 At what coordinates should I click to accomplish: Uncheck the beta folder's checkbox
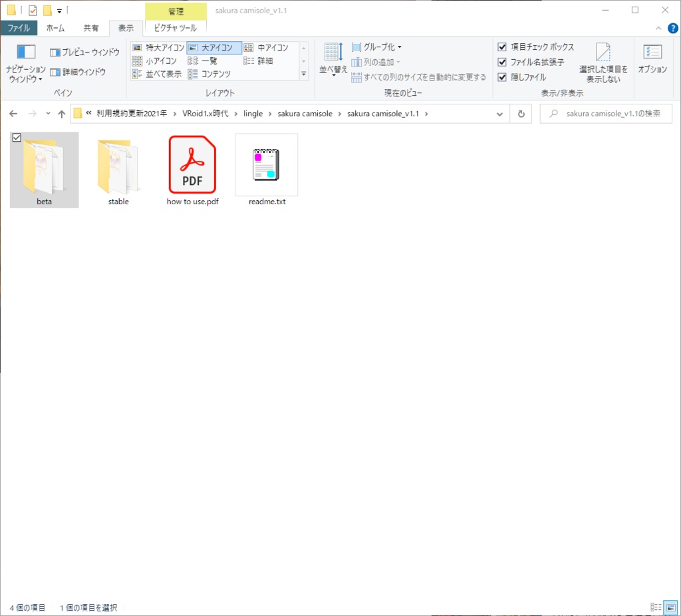(x=17, y=138)
